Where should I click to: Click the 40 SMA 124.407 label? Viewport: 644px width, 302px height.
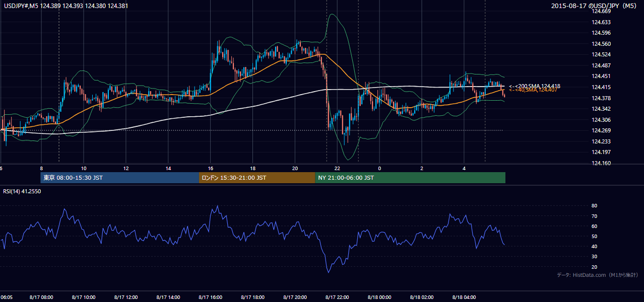tap(533, 90)
